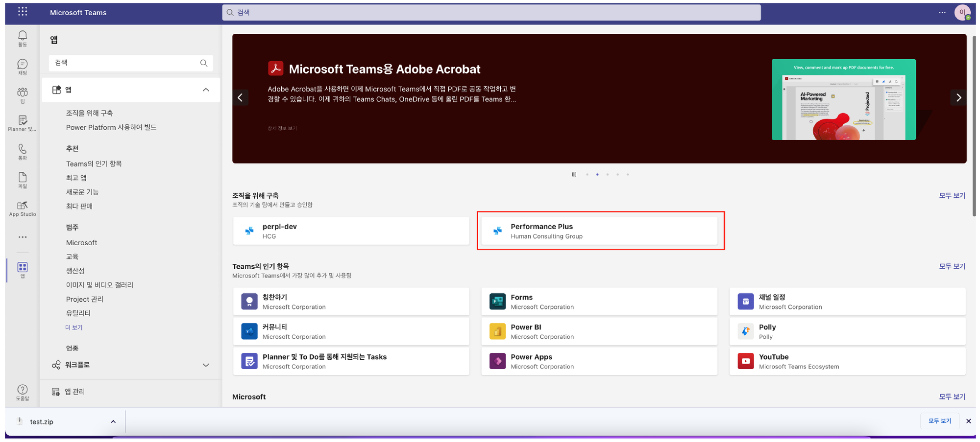Select the Microsoft category

81,243
